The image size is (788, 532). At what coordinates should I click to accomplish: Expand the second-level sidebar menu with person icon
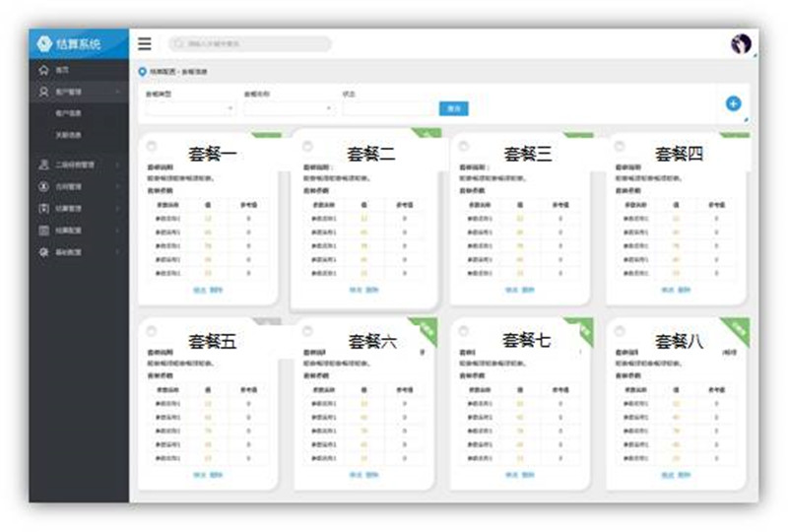point(43,165)
